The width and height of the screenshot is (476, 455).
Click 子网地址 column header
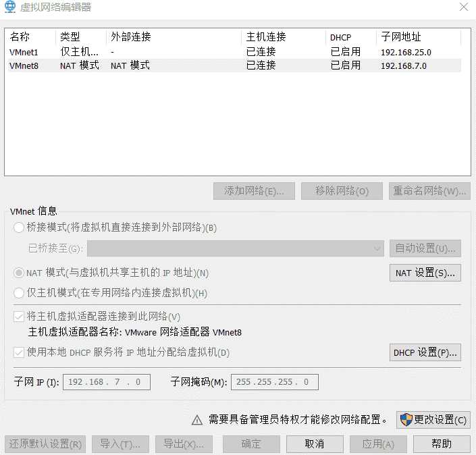[401, 36]
